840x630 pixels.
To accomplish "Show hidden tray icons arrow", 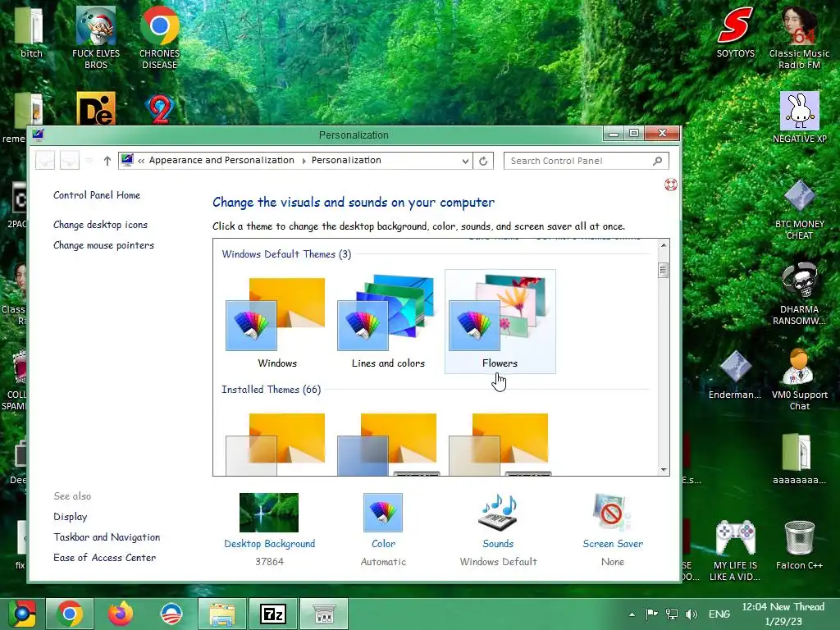I will (x=632, y=614).
